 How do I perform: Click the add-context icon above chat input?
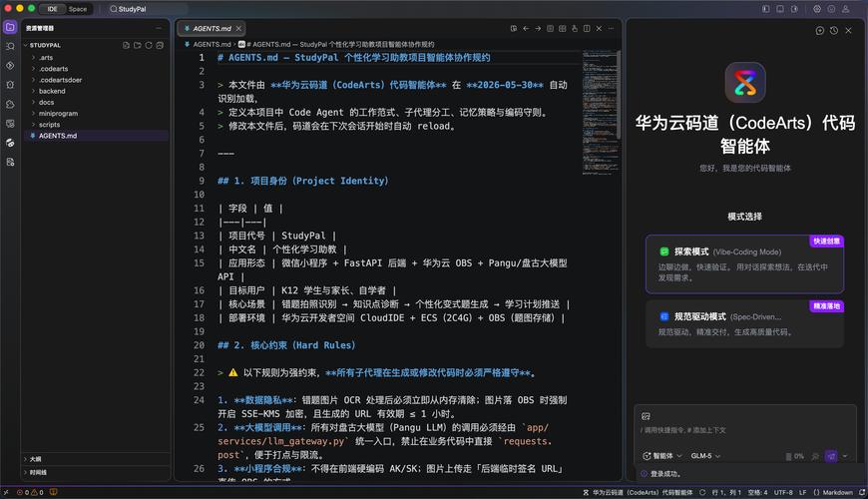coord(646,416)
